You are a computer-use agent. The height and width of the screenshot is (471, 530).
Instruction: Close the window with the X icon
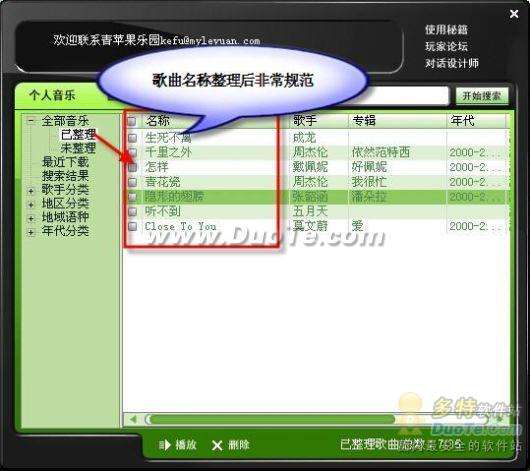[514, 14]
